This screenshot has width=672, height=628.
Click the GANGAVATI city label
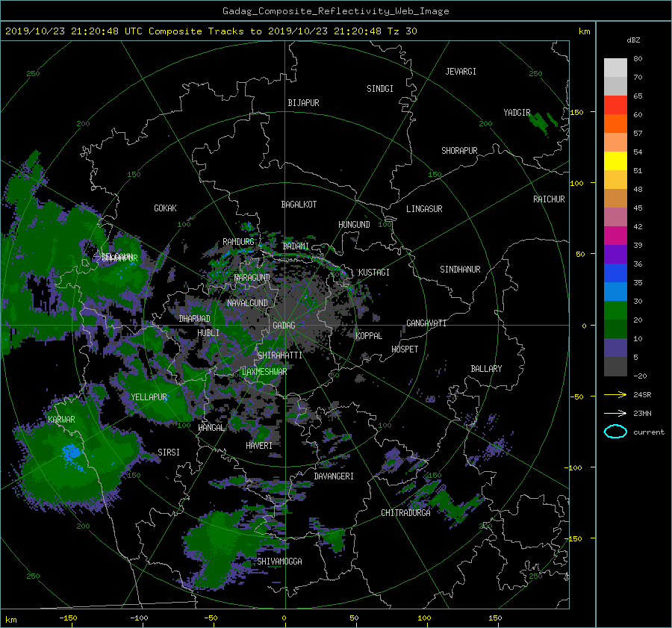pyautogui.click(x=426, y=323)
